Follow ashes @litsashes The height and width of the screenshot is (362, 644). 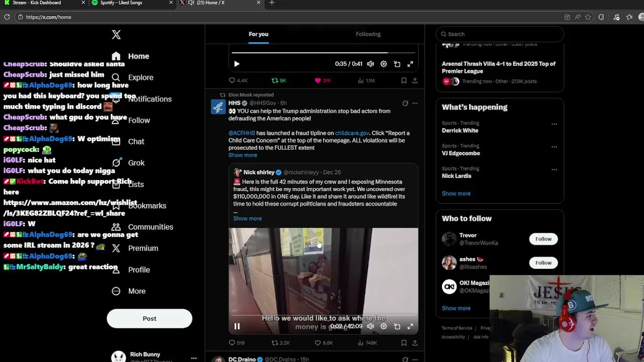[x=543, y=262]
